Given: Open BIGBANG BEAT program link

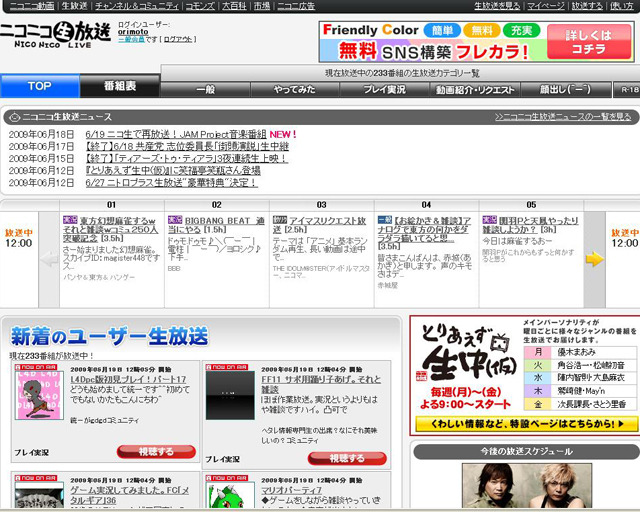Looking at the screenshot, I should point(216,225).
